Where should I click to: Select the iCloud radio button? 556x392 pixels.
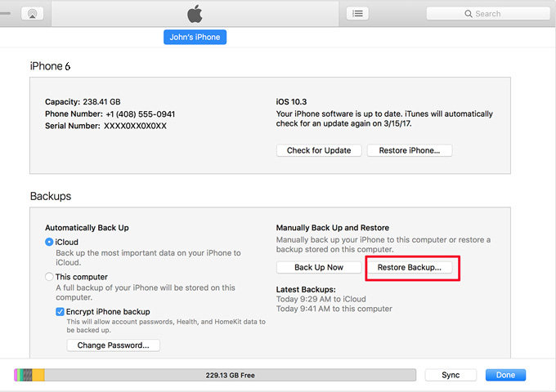(49, 243)
